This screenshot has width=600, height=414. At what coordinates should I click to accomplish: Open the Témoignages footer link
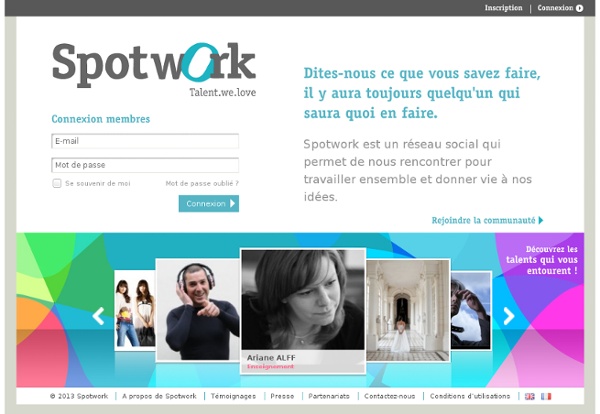(233, 396)
